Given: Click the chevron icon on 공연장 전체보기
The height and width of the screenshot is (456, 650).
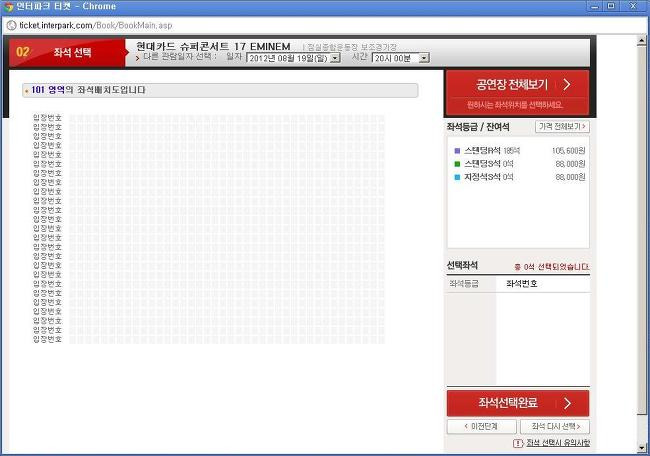Looking at the screenshot, I should 567,85.
